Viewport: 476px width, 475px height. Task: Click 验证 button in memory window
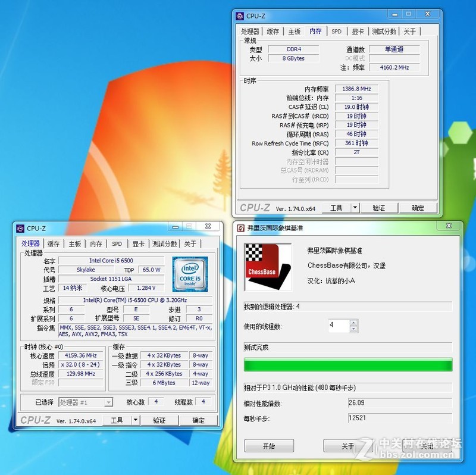378,208
